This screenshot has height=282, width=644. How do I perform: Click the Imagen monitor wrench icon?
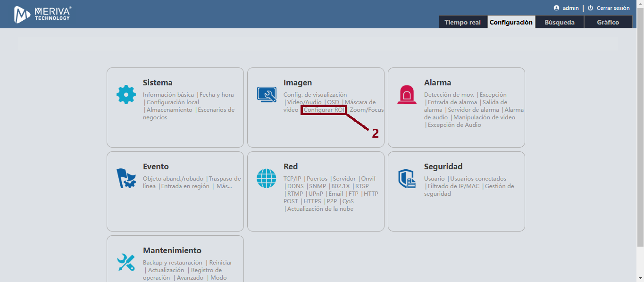[267, 95]
